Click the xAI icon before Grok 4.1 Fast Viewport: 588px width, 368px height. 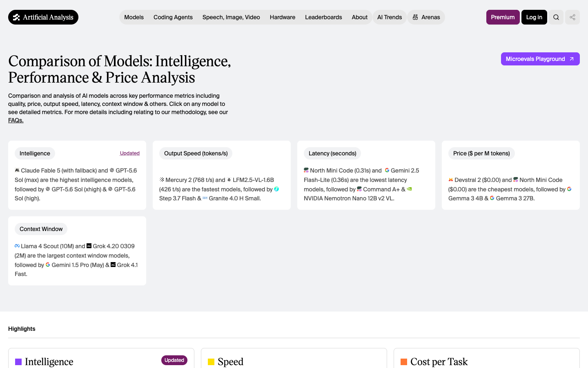point(113,265)
